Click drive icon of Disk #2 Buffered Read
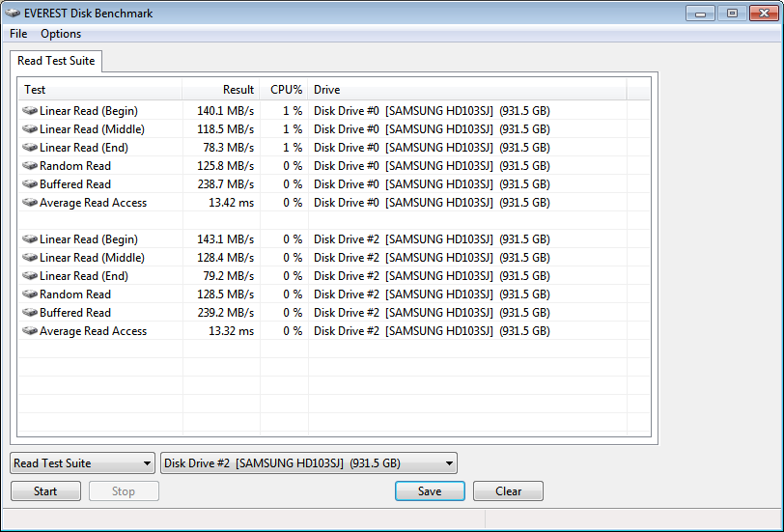 30,313
